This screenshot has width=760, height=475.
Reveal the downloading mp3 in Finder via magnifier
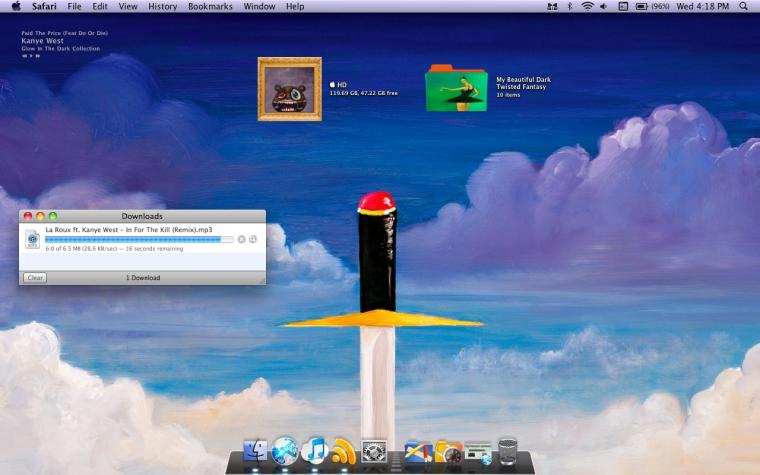pos(253,239)
